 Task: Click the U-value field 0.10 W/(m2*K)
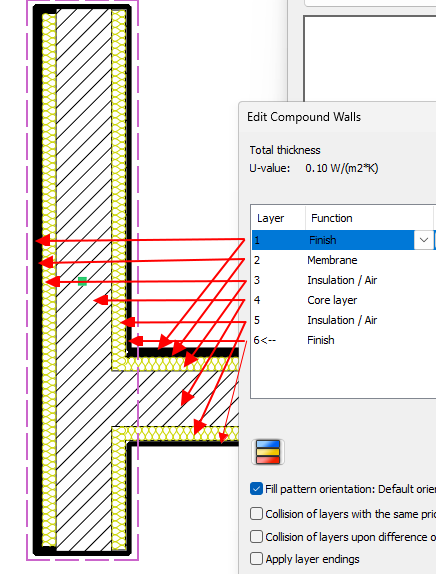coord(342,168)
